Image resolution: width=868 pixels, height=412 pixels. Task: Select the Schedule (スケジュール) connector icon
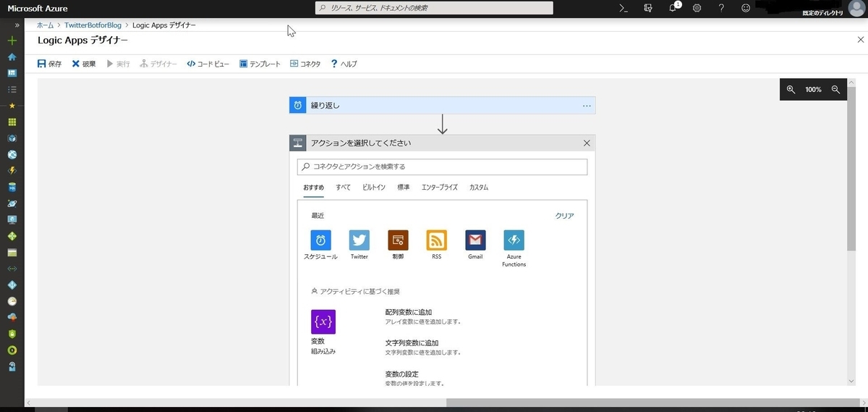point(320,240)
